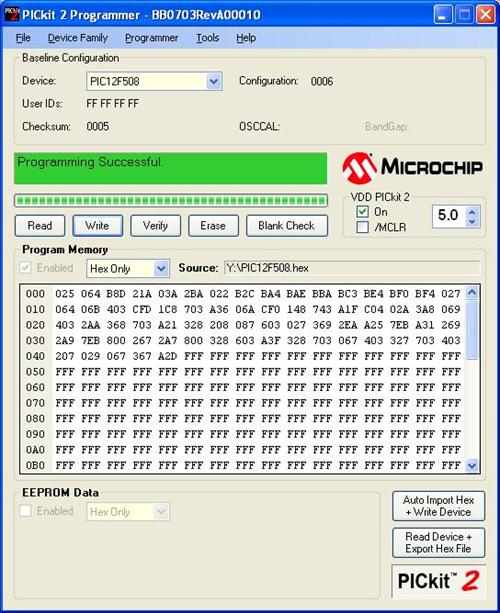Click the Source file path field
Screen dimensions: 500x613
(x=352, y=268)
